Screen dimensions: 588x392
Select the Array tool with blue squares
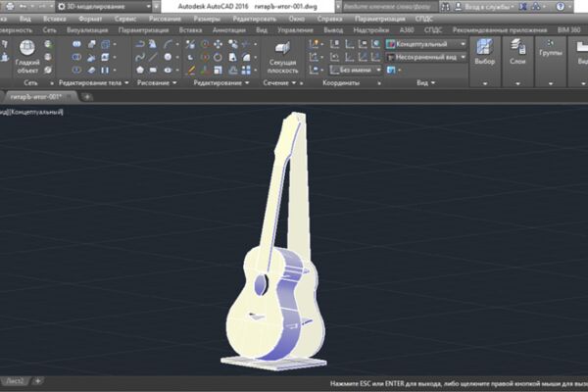(x=246, y=70)
